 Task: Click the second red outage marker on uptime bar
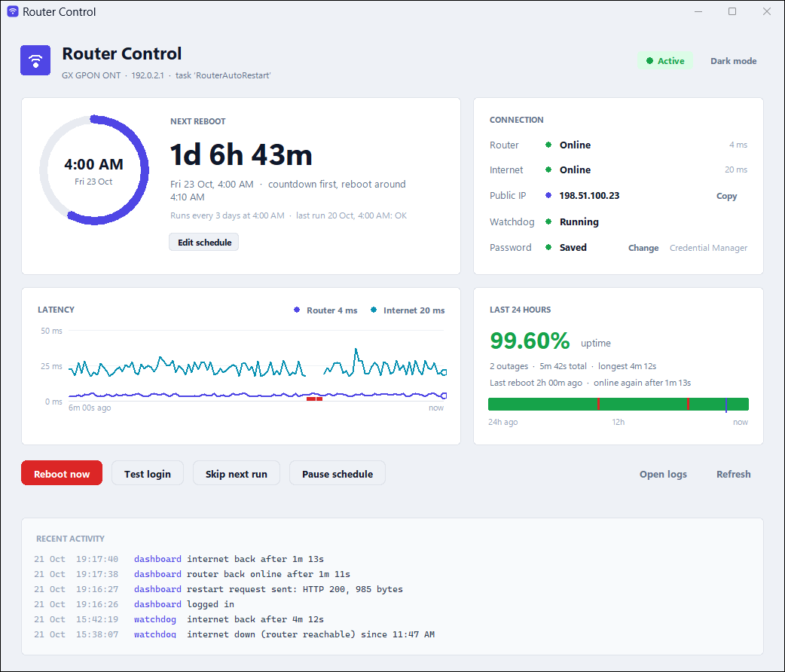pos(689,404)
